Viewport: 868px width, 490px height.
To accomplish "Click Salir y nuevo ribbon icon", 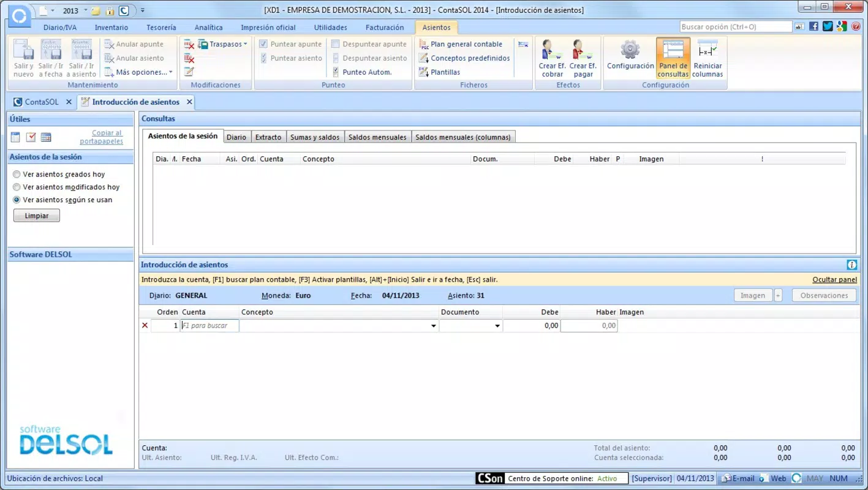I will (x=24, y=59).
